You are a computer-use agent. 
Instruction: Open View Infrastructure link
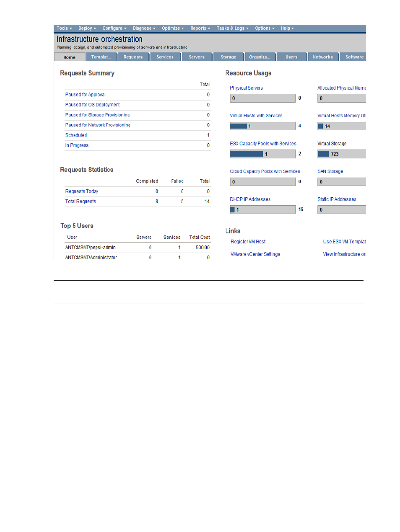tap(345, 254)
